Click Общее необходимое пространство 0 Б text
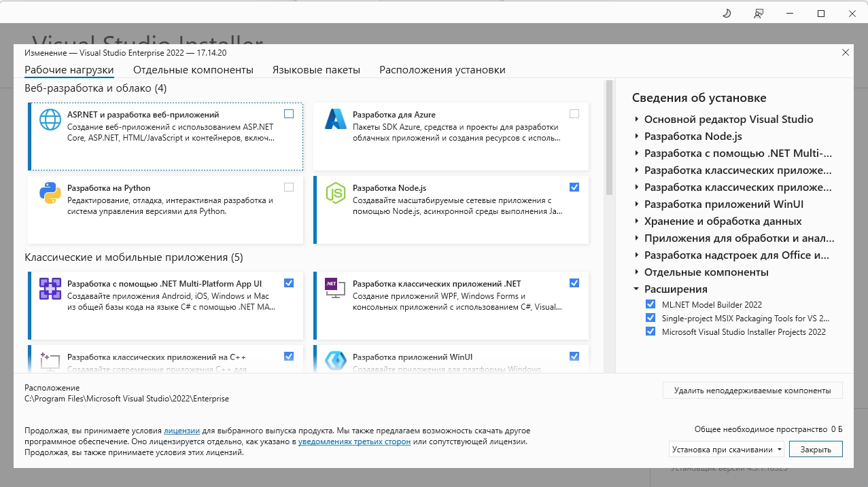Viewport: 868px width, 487px height. coord(768,429)
